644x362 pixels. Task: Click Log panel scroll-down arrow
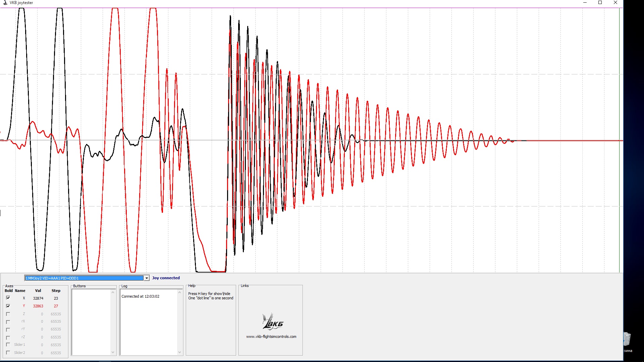click(180, 352)
